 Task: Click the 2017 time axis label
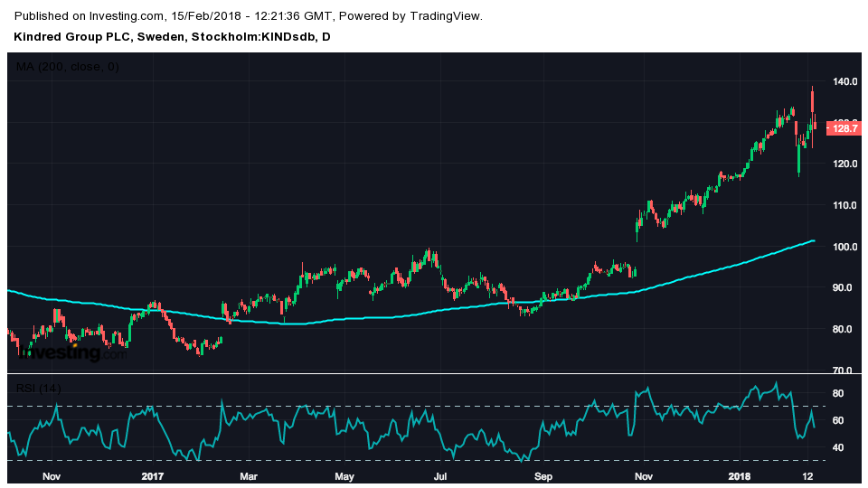tap(153, 476)
